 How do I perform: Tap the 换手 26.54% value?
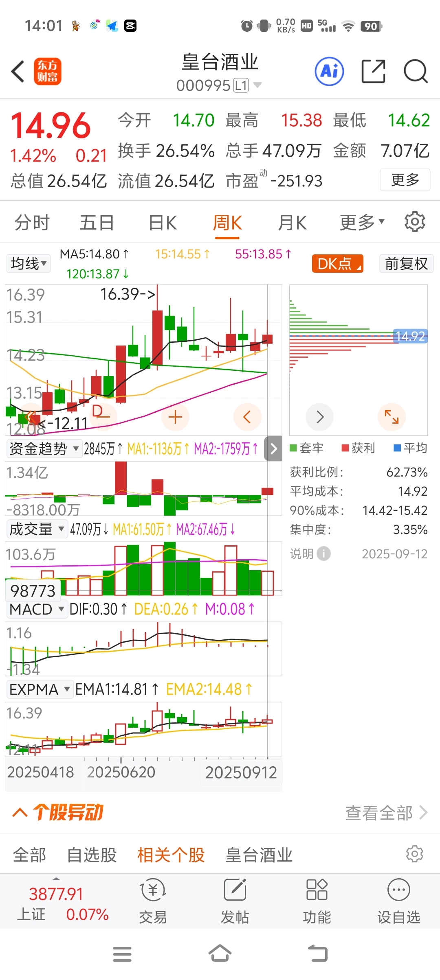point(185,151)
